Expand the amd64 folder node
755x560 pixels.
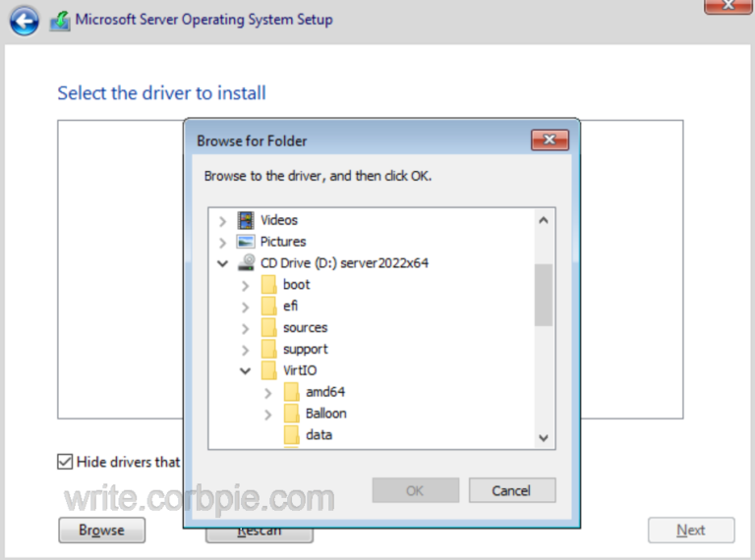(x=267, y=393)
